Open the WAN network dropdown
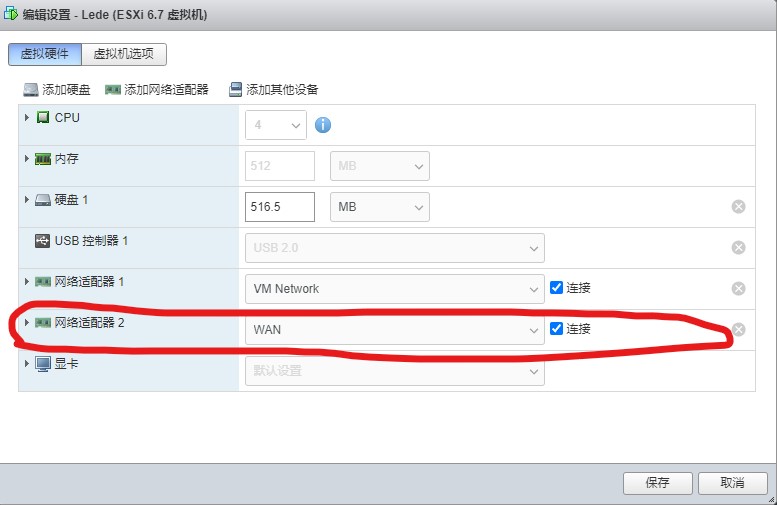Image resolution: width=777 pixels, height=505 pixels. [x=395, y=330]
